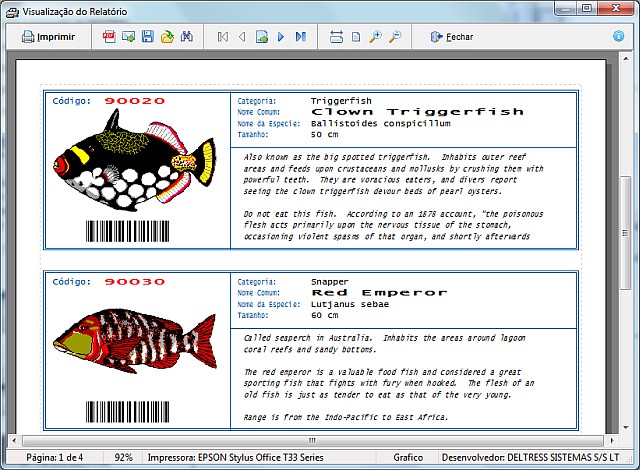Zoom out of the report
Image resolution: width=640 pixels, height=470 pixels.
(x=395, y=37)
